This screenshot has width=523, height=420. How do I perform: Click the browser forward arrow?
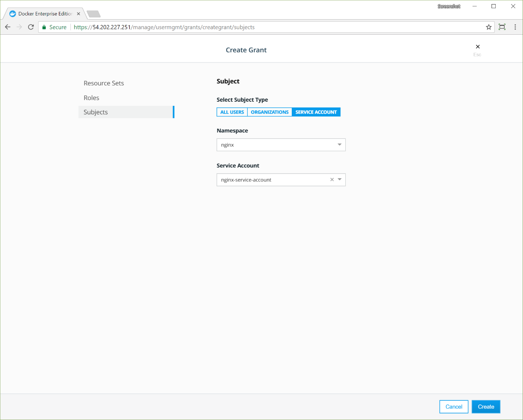pyautogui.click(x=19, y=27)
